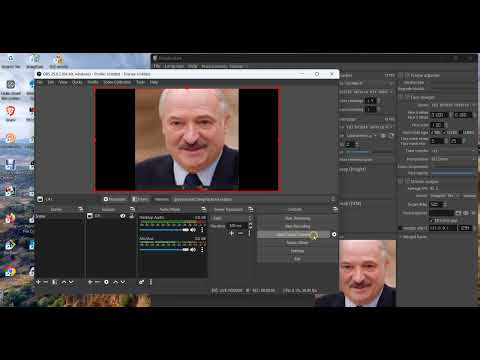Check SRC face mask type
The image size is (480, 360).
tap(433, 132)
